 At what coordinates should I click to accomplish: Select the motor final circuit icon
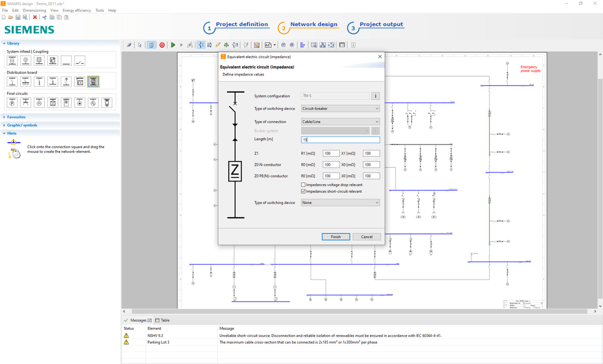pyautogui.click(x=40, y=102)
